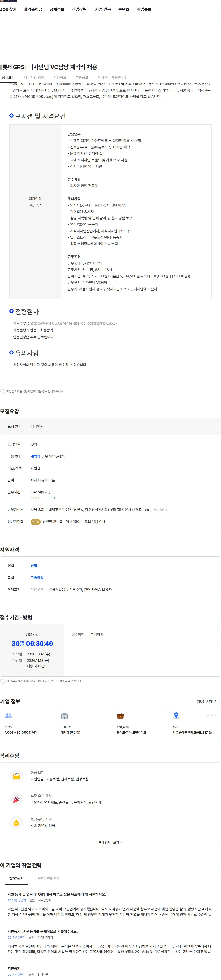Click the map pin icon in 위치 card

click(176, 716)
